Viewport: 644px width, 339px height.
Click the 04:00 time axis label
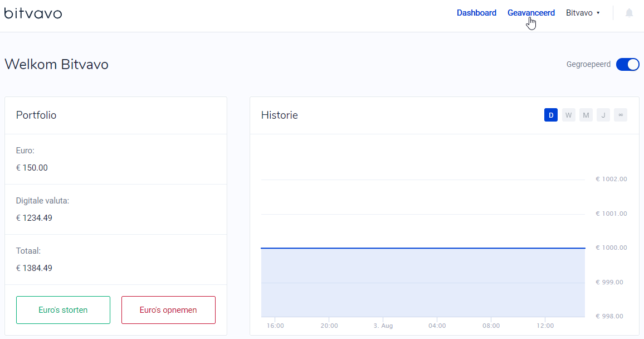click(x=437, y=326)
